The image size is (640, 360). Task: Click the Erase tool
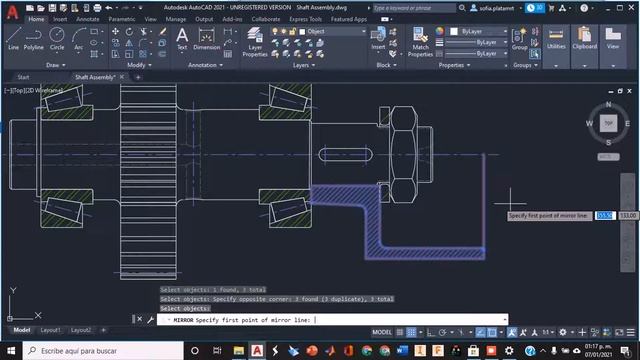(x=162, y=31)
